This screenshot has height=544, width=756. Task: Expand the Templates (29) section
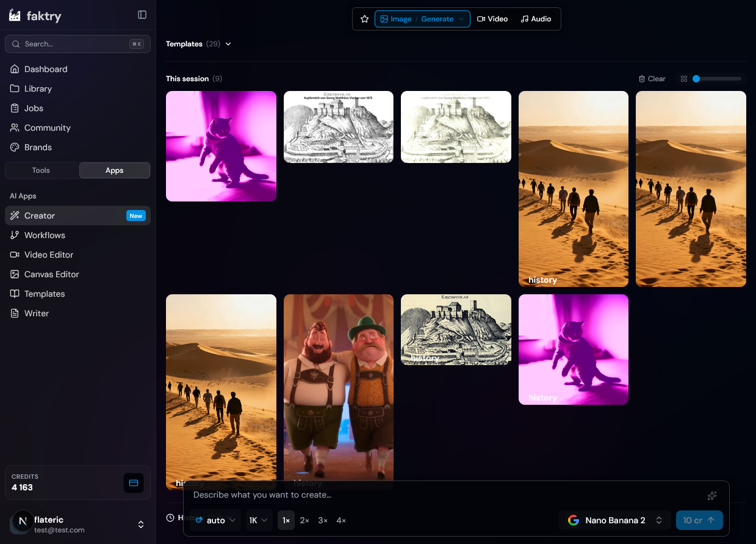[199, 44]
